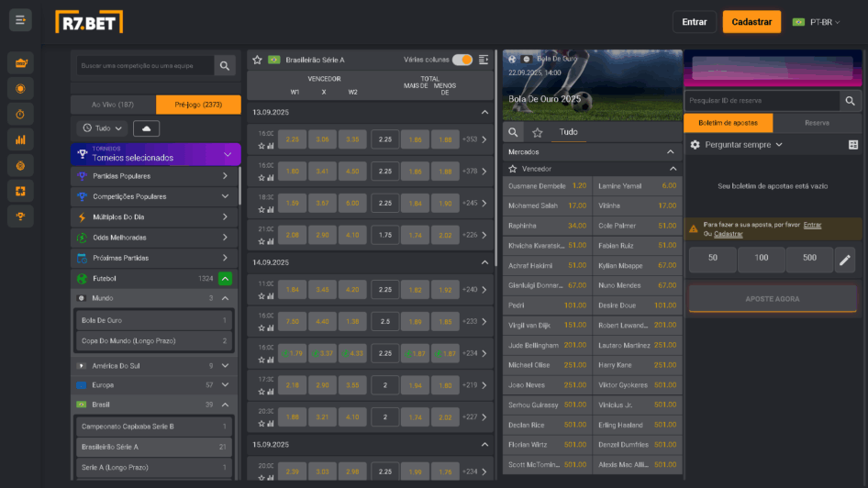Viewport: 868px width, 488px height.
Task: Expand América Do Sul region
Action: coord(226,366)
